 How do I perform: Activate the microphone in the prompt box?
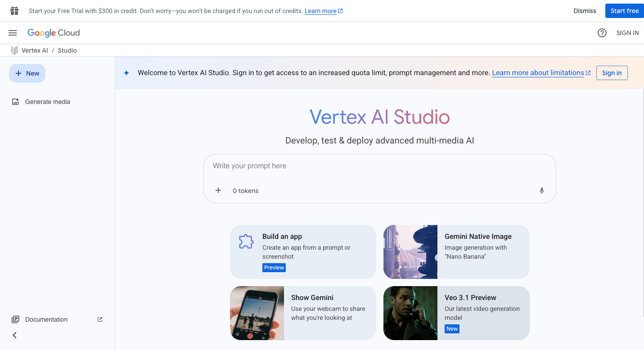(541, 190)
